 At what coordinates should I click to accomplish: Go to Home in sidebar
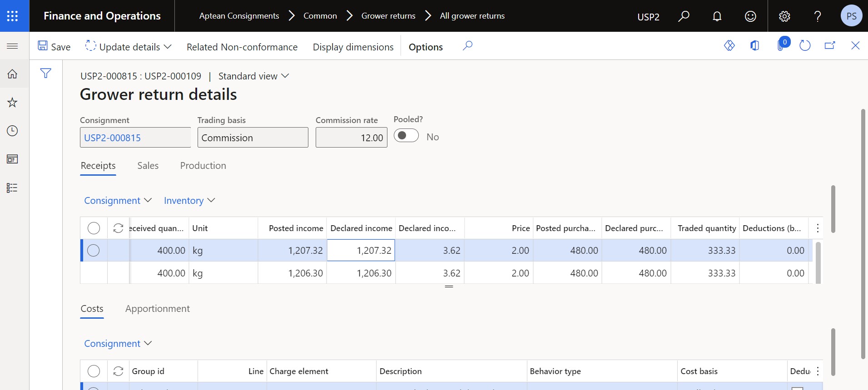pyautogui.click(x=12, y=74)
